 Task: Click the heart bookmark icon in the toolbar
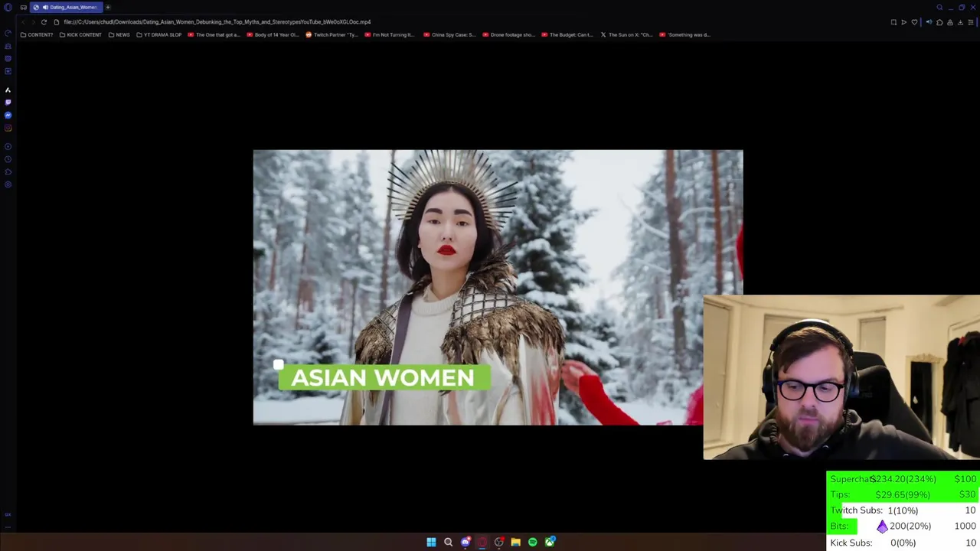pos(914,22)
